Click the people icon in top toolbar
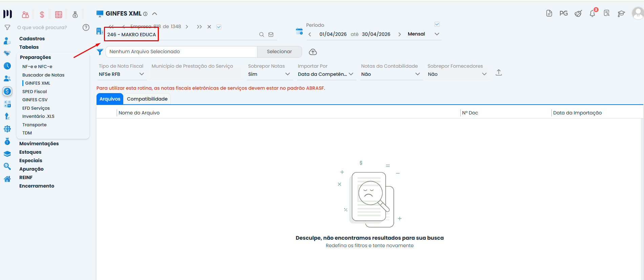Screen dimensions: 644x280 point(25,14)
